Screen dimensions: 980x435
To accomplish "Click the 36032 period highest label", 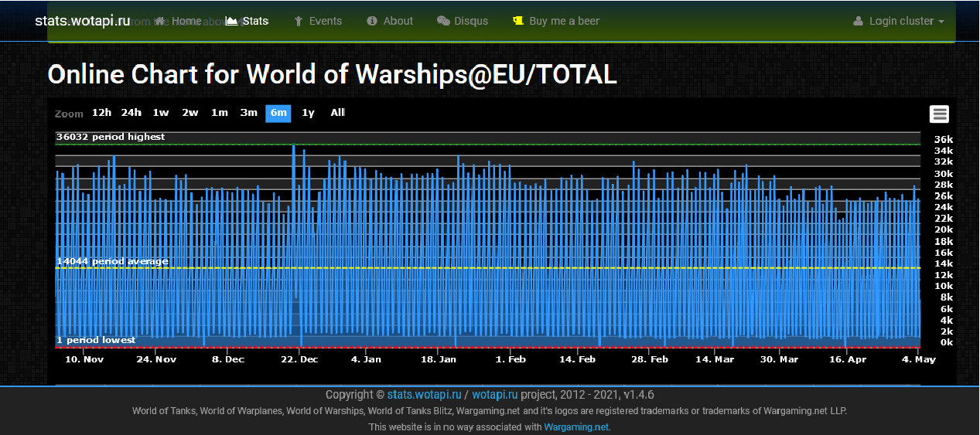I will click(111, 137).
